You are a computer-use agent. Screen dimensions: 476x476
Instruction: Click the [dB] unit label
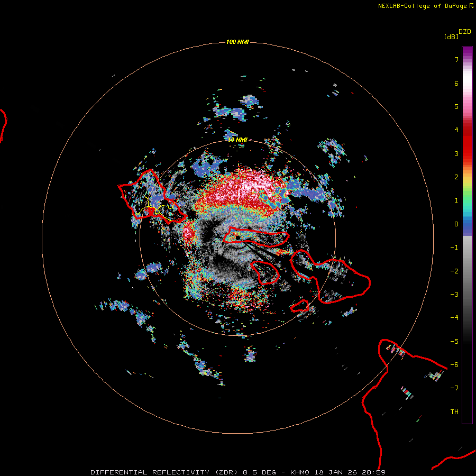coord(451,36)
